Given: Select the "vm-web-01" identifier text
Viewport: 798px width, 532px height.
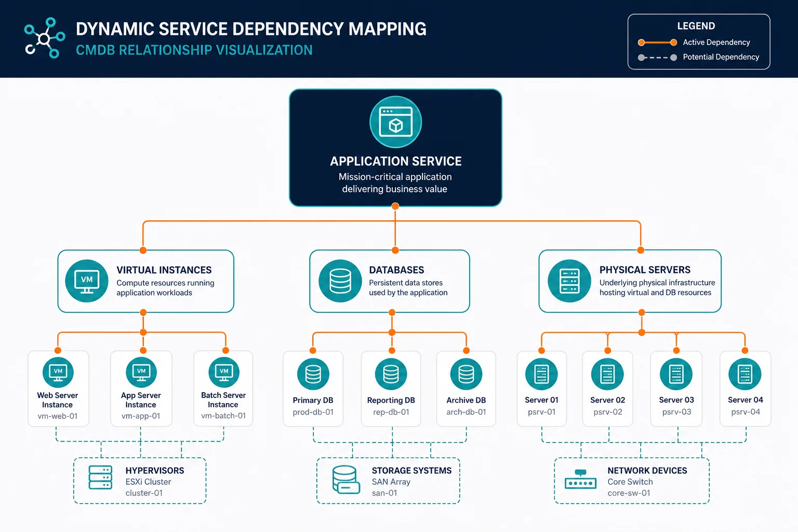Looking at the screenshot, I should pos(58,416).
